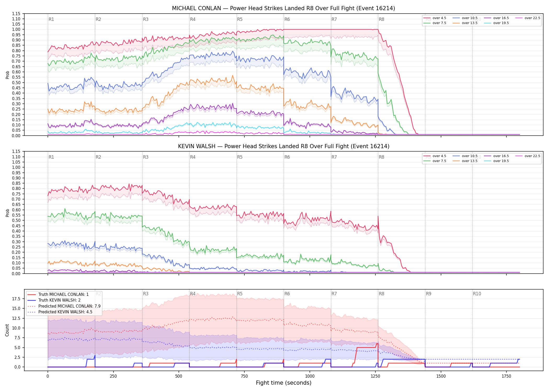The image size is (549, 392).
Task: Click the "1.15" y-tick on Conlan chart
Action: (x=16, y=14)
